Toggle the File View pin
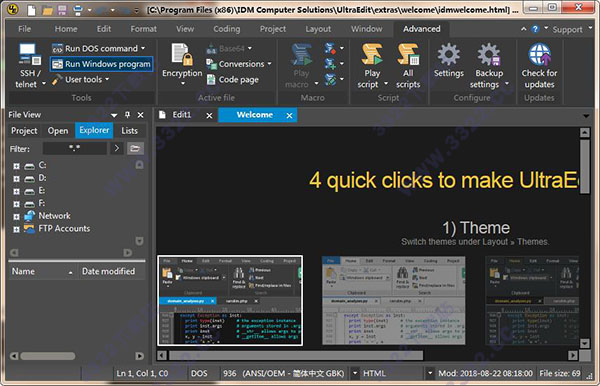600x386 pixels. pyautogui.click(x=127, y=115)
